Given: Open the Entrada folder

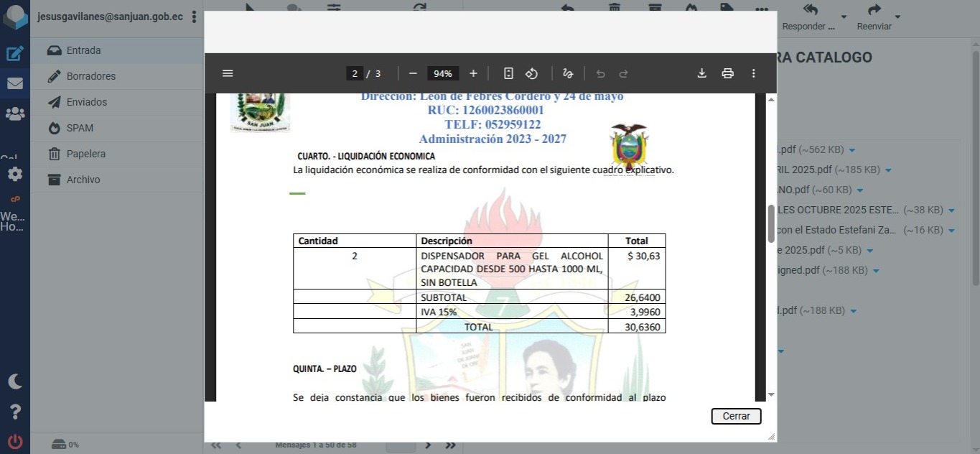Looking at the screenshot, I should pyautogui.click(x=83, y=50).
